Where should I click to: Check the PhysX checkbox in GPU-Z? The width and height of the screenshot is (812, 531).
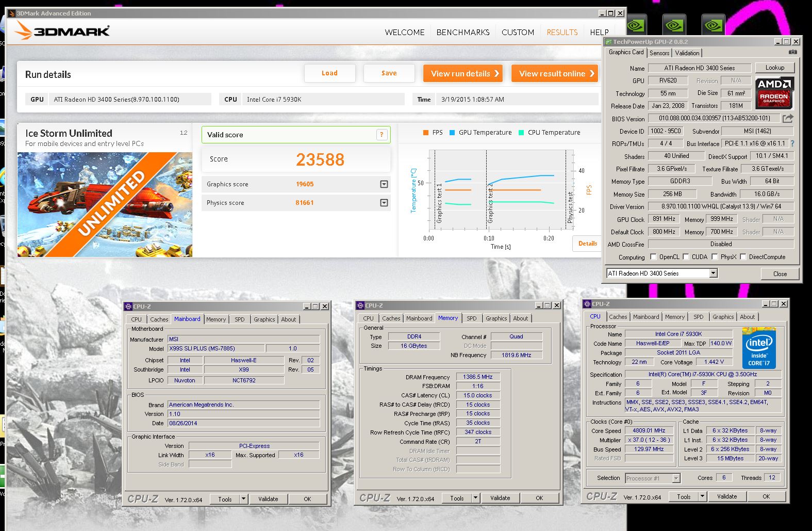point(715,256)
